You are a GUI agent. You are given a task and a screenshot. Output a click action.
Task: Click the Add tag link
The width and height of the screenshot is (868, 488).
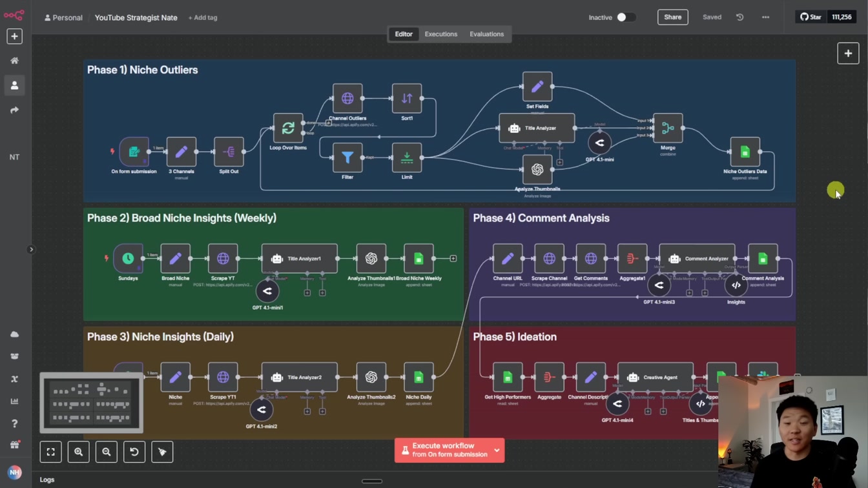point(203,17)
